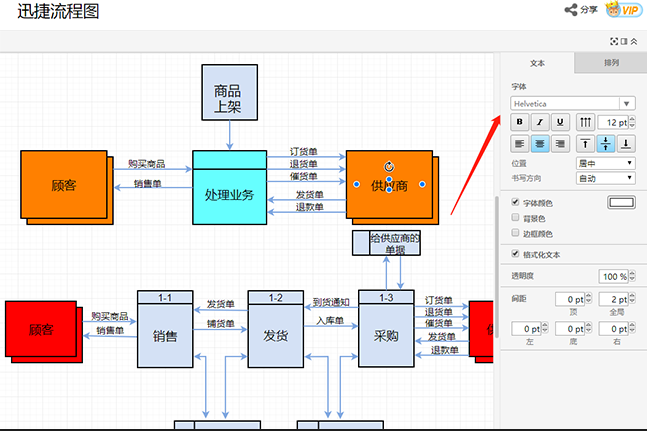This screenshot has height=431, width=647.
Task: Switch to the 文本 tab
Action: coord(537,63)
